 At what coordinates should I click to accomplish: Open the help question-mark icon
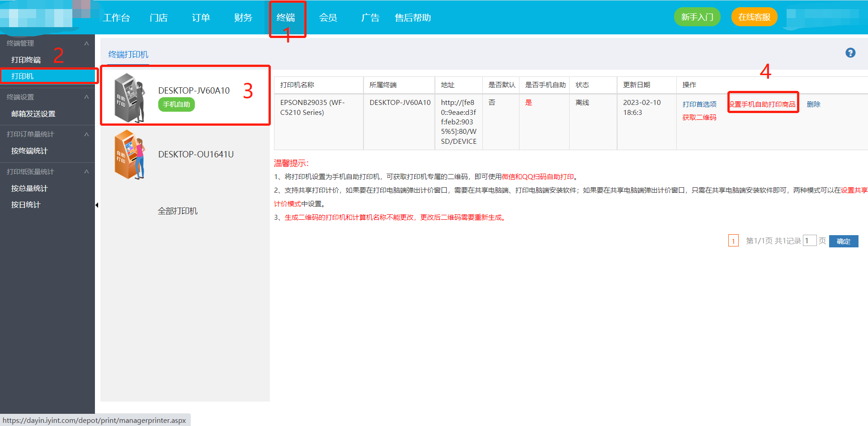click(x=850, y=53)
